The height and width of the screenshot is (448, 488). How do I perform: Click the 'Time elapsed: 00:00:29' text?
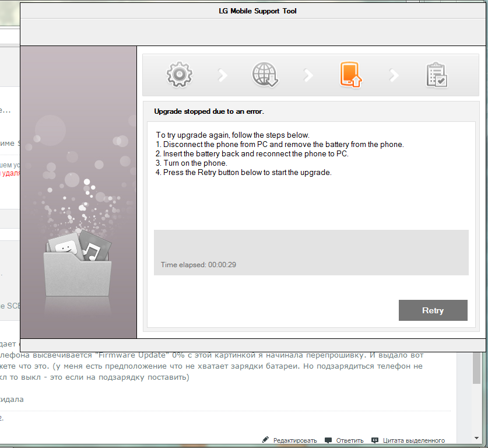coord(198,265)
